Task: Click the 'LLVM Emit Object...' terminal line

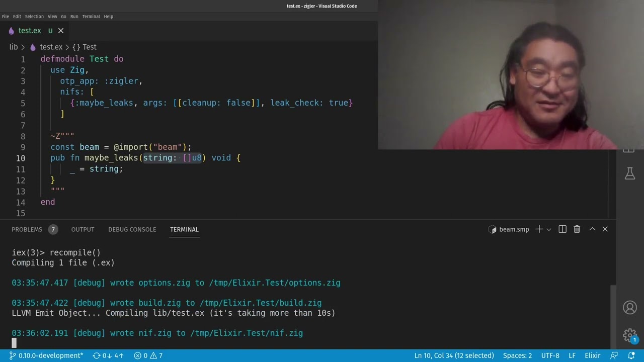Action: click(x=173, y=313)
